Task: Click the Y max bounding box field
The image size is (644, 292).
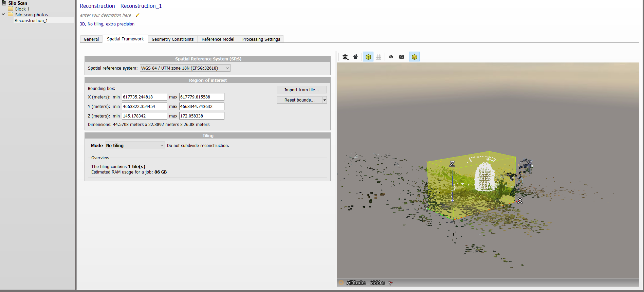Action: (202, 106)
